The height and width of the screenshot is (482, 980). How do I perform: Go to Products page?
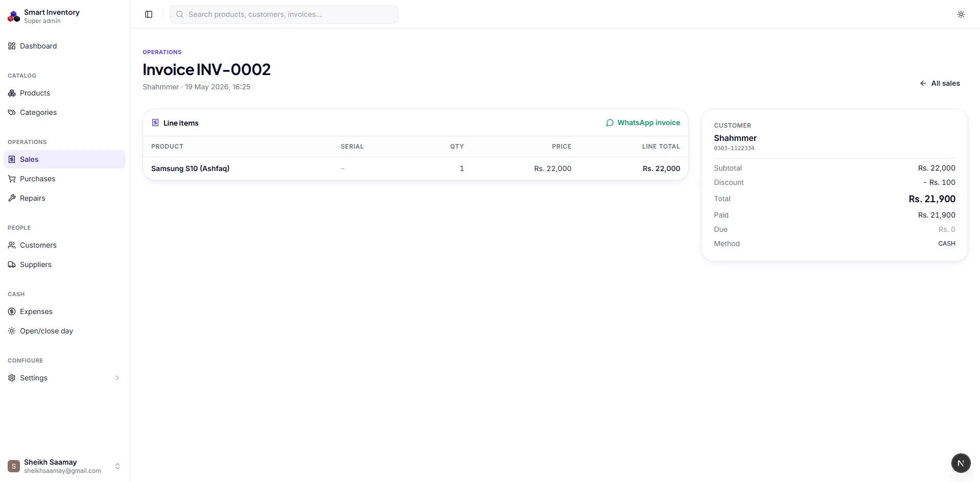(x=64, y=93)
